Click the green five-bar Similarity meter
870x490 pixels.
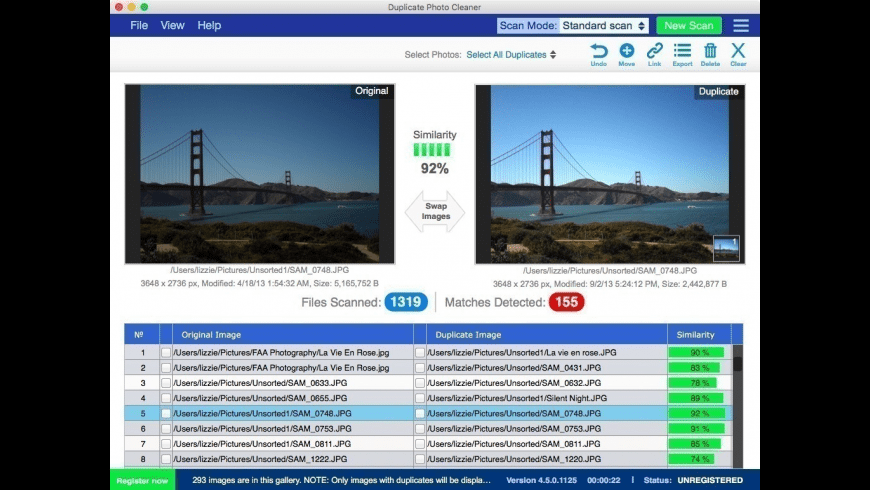[432, 150]
